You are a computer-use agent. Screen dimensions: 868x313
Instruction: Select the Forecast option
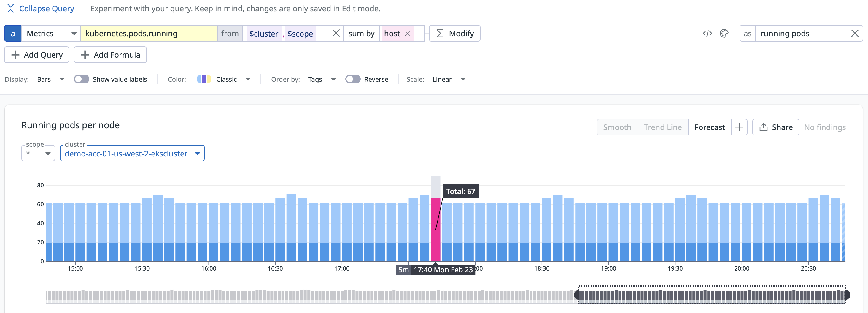tap(709, 127)
